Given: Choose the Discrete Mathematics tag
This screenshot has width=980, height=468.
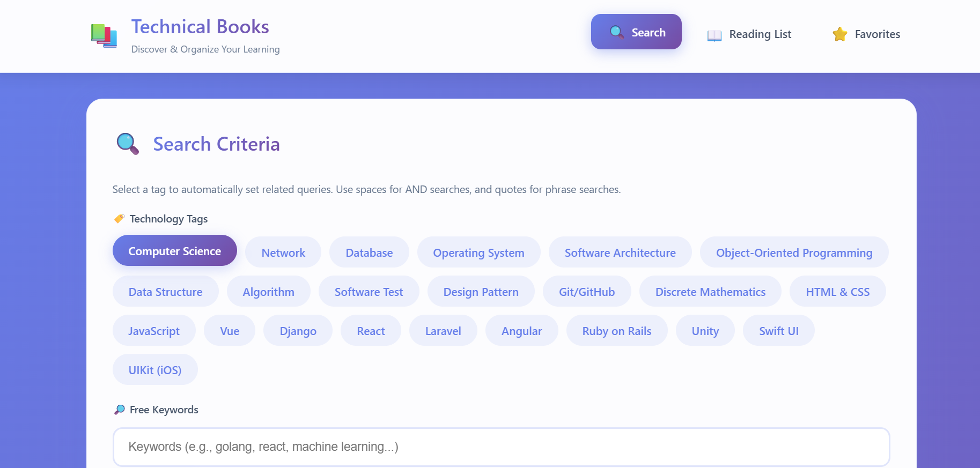Looking at the screenshot, I should 710,291.
